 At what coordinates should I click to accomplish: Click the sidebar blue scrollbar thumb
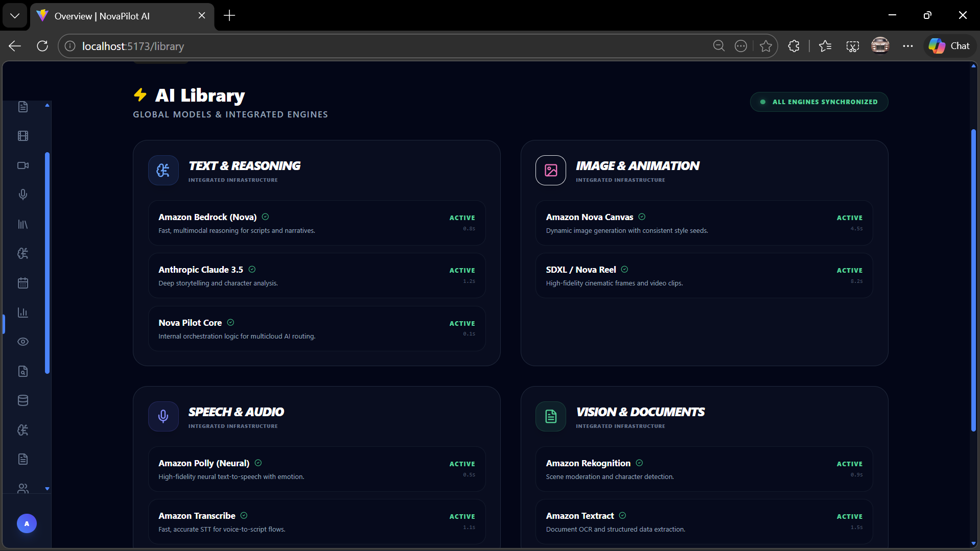click(x=47, y=263)
